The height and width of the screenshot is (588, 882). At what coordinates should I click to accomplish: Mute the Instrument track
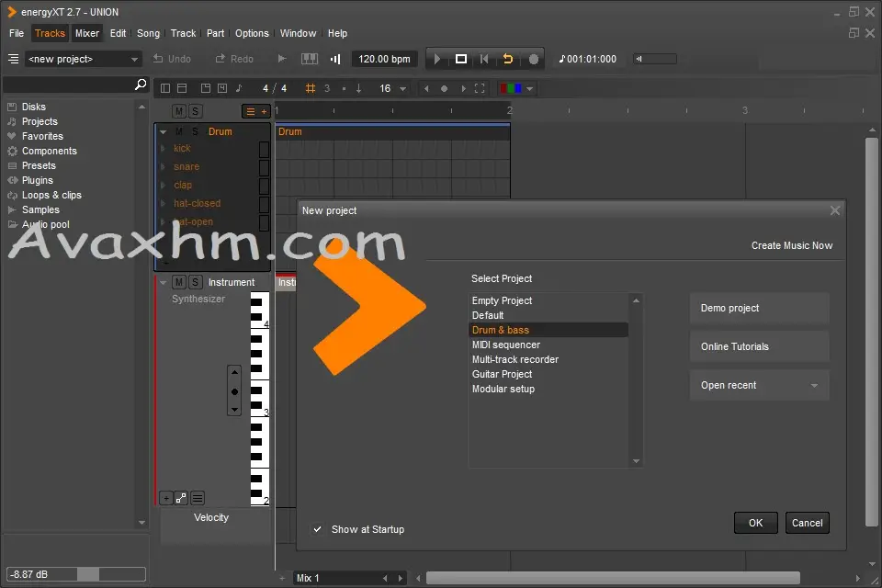(x=179, y=282)
